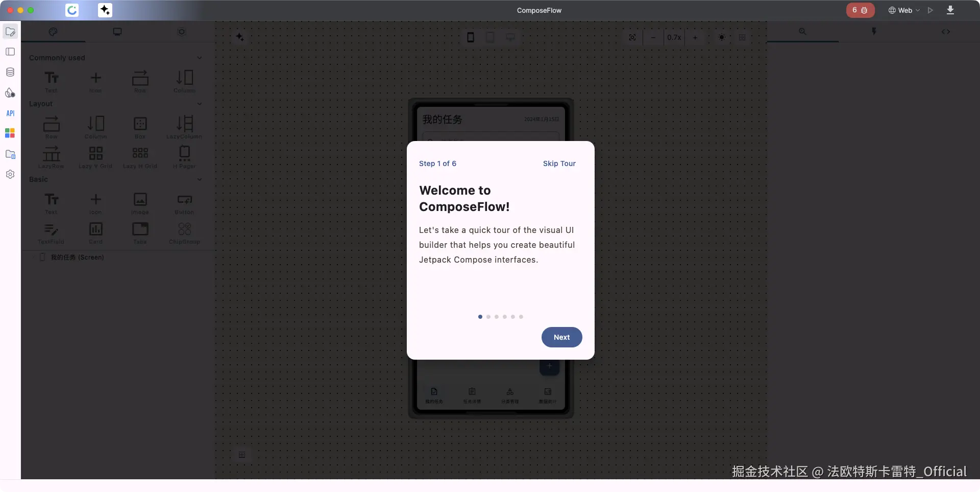The width and height of the screenshot is (980, 492).
Task: Select the first tour progress dot
Action: click(x=480, y=317)
